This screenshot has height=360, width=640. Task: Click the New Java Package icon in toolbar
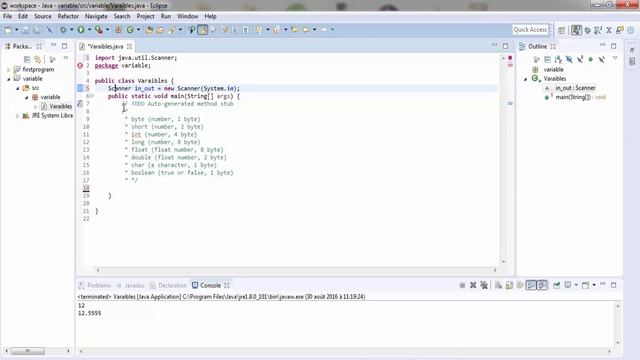pos(118,30)
